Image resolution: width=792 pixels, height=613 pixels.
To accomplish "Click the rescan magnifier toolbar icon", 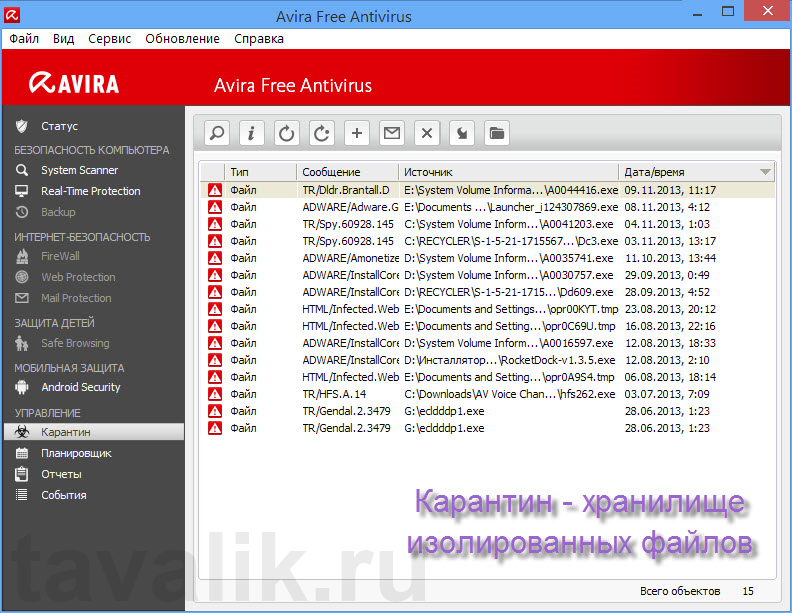I will tap(217, 133).
